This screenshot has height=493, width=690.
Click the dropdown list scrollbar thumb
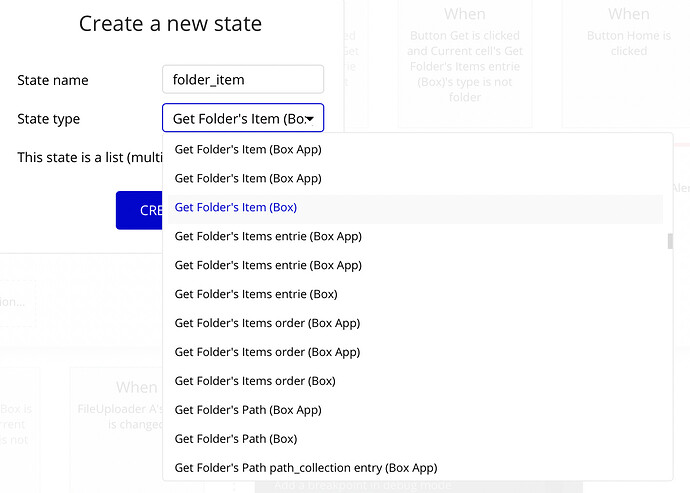click(670, 241)
